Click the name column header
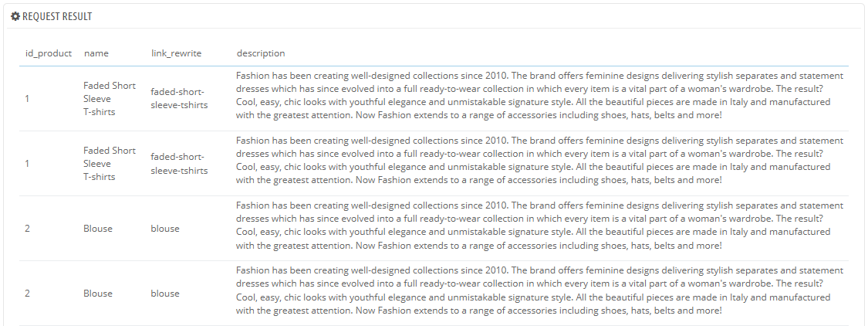 click(96, 53)
